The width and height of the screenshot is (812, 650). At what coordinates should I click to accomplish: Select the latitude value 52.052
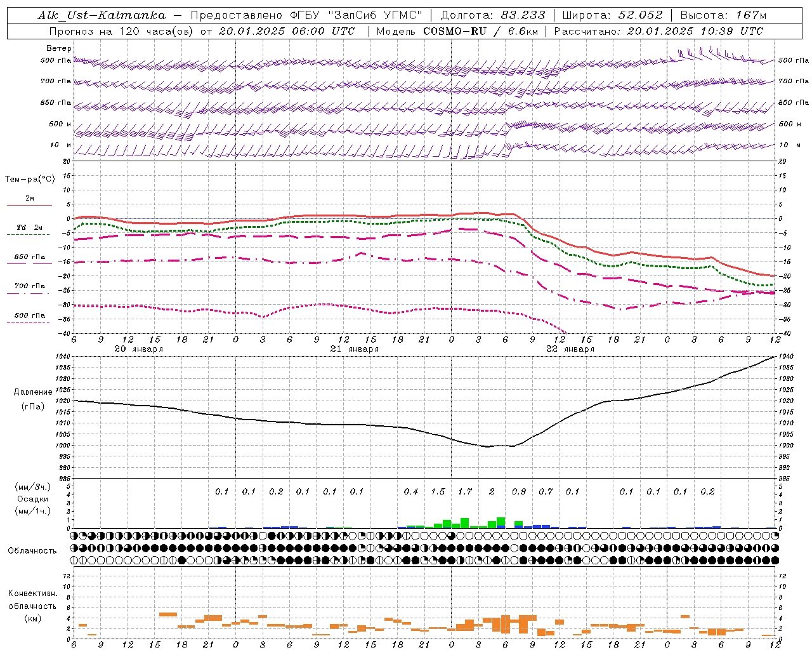tap(639, 15)
